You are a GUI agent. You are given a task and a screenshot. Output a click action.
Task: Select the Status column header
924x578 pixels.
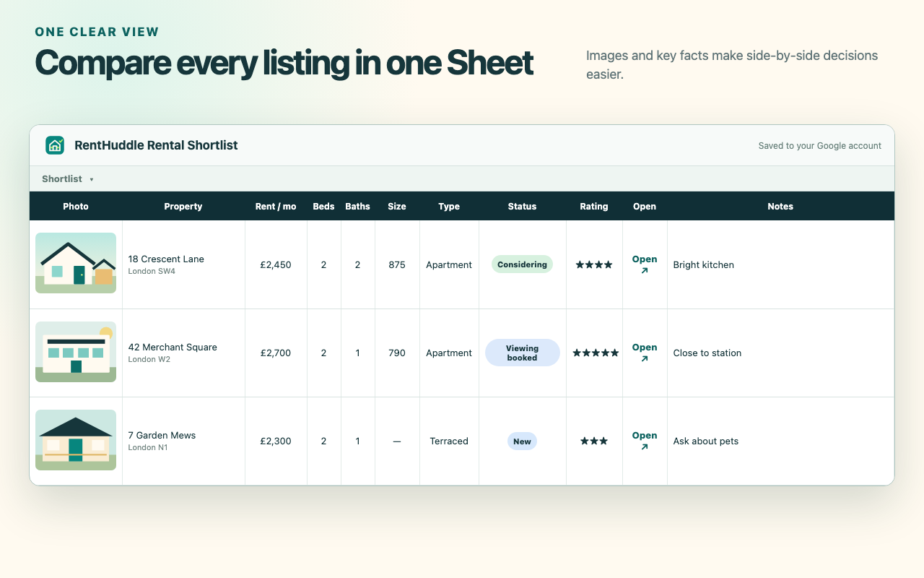(x=522, y=206)
